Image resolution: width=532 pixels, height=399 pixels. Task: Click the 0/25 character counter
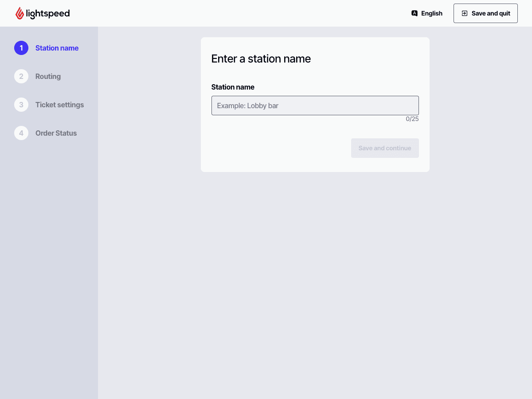tap(412, 119)
